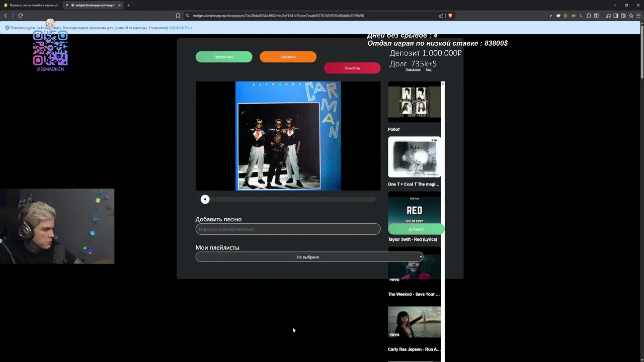Open the Brave Wallet icon
Image resolution: width=644 pixels, height=362 pixels.
point(623,16)
